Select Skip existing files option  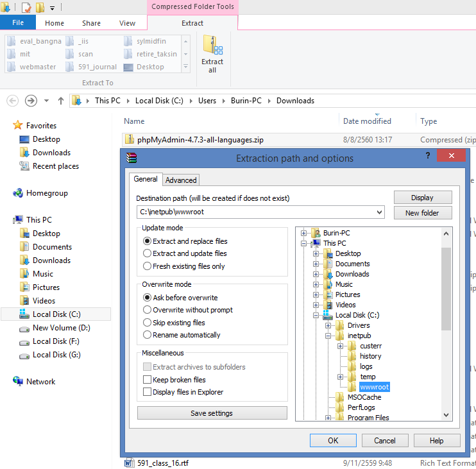pos(174,322)
